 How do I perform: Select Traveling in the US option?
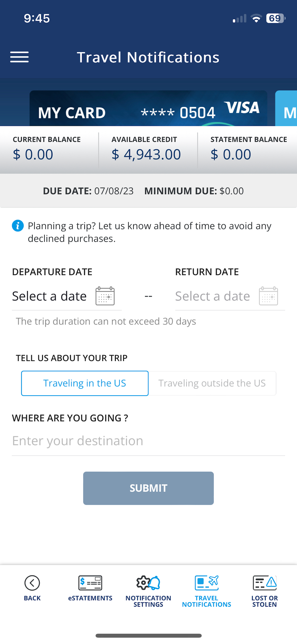pos(85,383)
